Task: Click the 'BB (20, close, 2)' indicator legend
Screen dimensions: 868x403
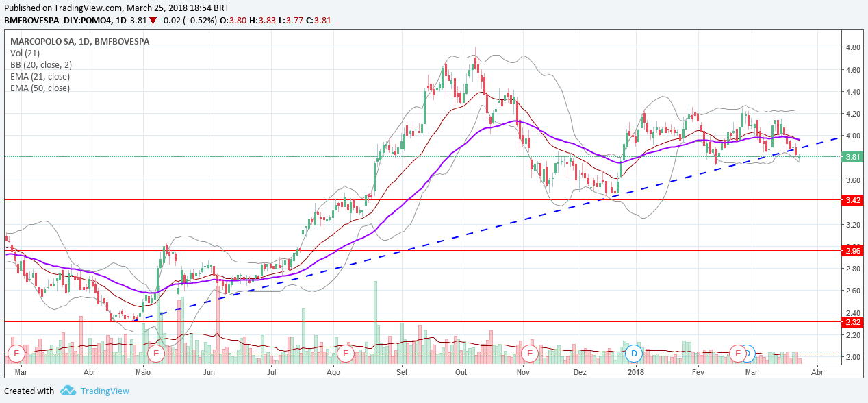Action: click(x=41, y=64)
